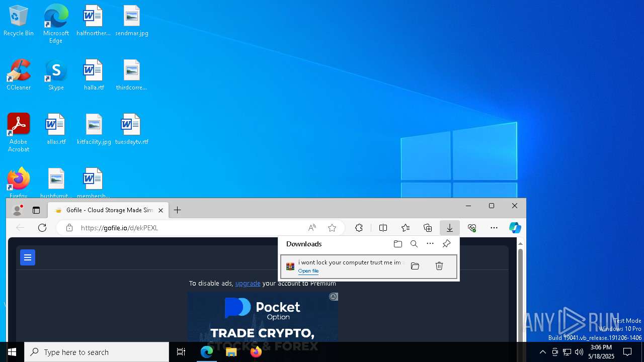Select halla.rtf file on desktop

[x=94, y=75]
